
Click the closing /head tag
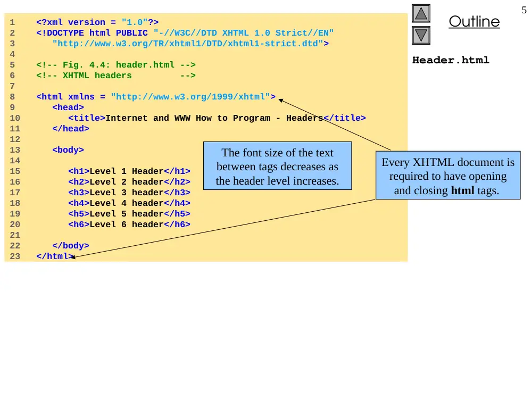click(71, 129)
